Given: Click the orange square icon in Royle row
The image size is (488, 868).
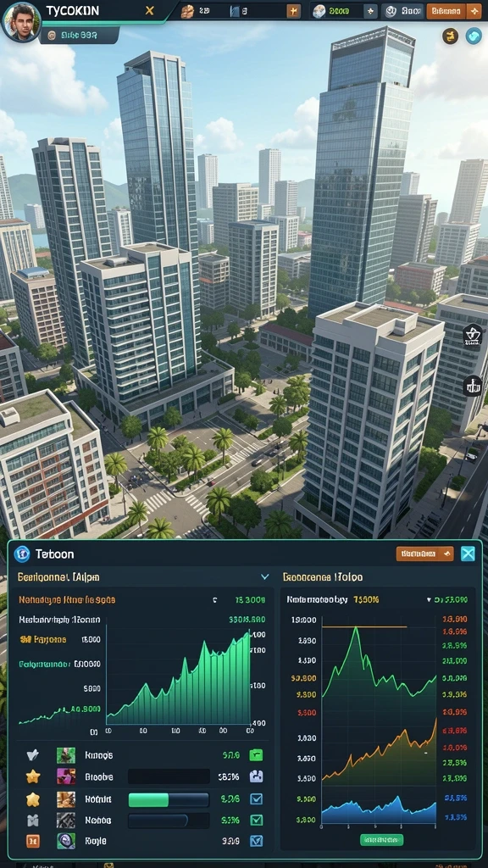Looking at the screenshot, I should [33, 841].
